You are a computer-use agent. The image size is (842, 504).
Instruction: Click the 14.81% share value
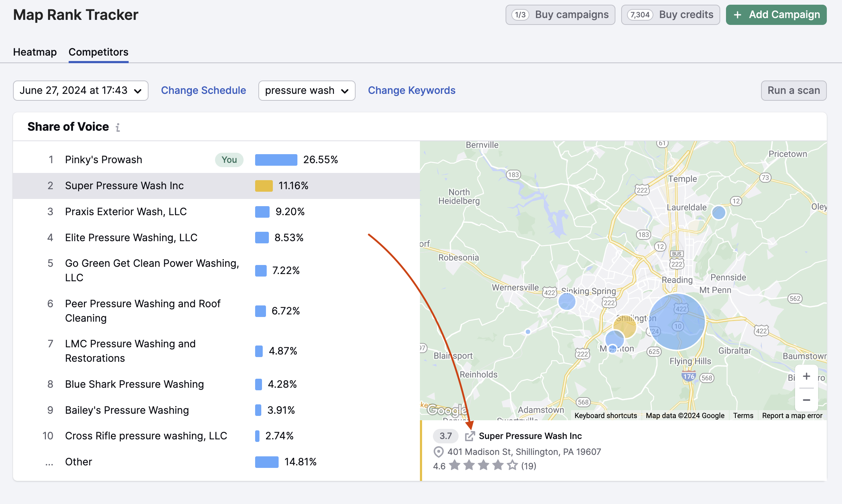pyautogui.click(x=300, y=462)
